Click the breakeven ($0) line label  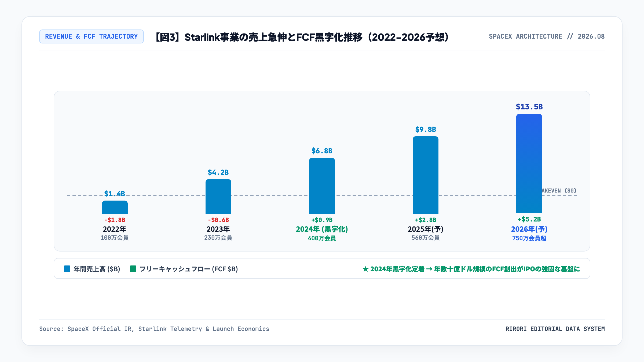pos(559,191)
